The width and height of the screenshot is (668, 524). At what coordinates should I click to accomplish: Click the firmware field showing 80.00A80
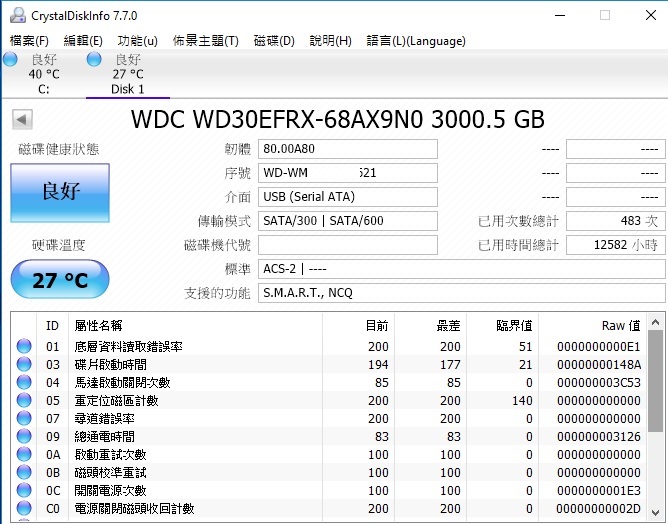348,149
